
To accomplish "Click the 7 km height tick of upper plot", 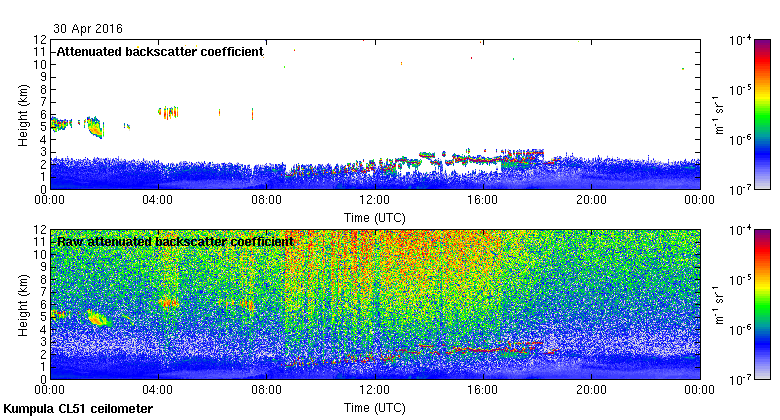I will tap(43, 102).
